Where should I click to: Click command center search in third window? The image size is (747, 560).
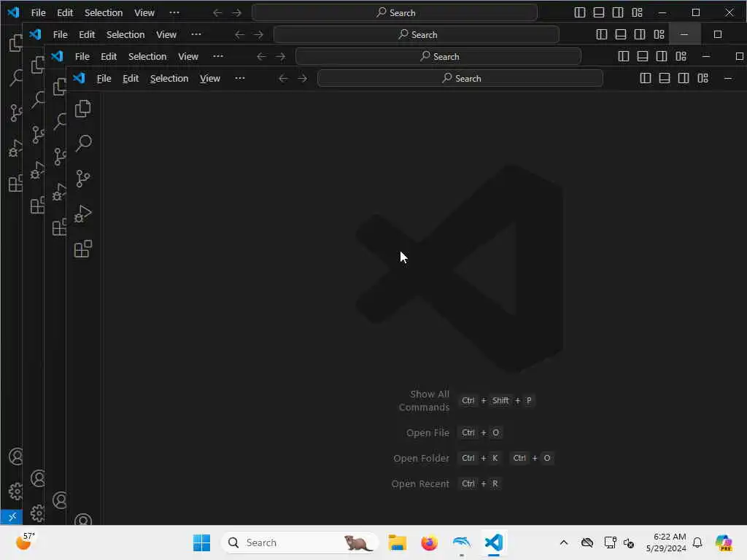[x=438, y=56]
